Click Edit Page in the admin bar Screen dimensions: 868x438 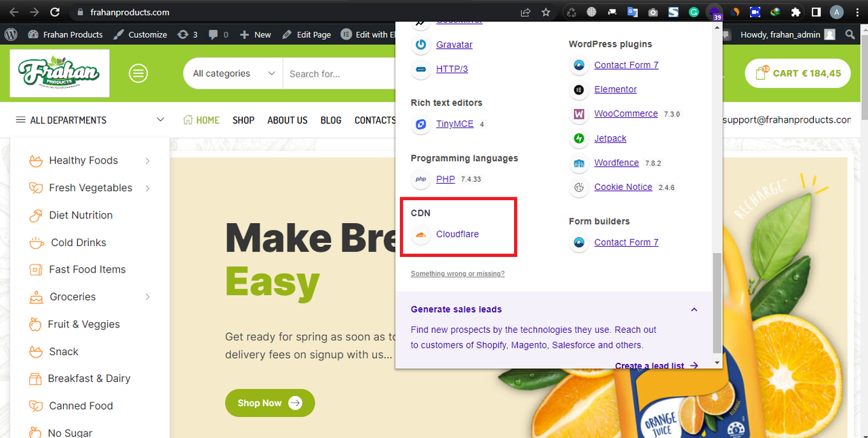click(307, 35)
